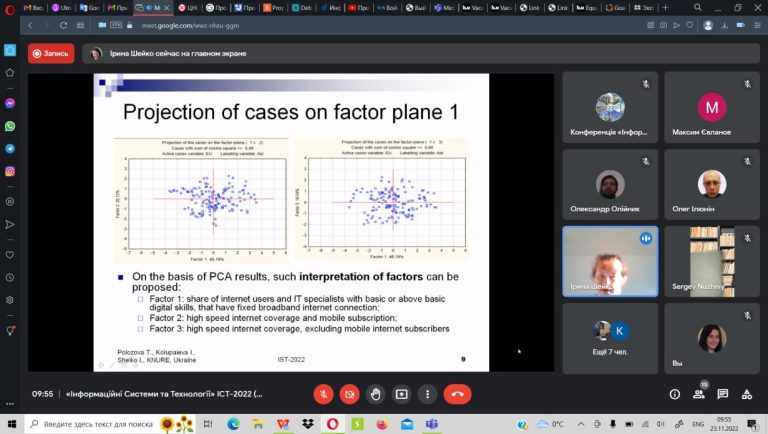Close the current Meet tab
The image size is (768, 434).
pyautogui.click(x=167, y=8)
